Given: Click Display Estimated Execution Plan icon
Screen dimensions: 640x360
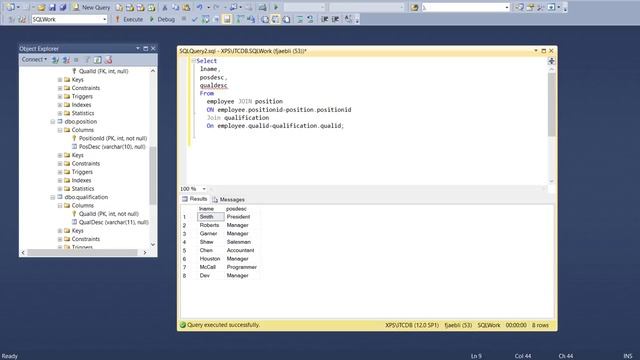Looking at the screenshot, I should coord(205,19).
